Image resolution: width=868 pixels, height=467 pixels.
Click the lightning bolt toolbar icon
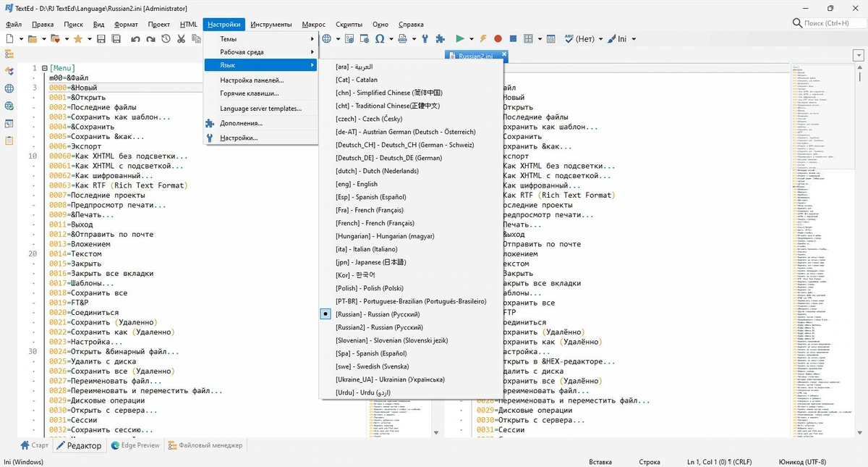[x=483, y=38]
